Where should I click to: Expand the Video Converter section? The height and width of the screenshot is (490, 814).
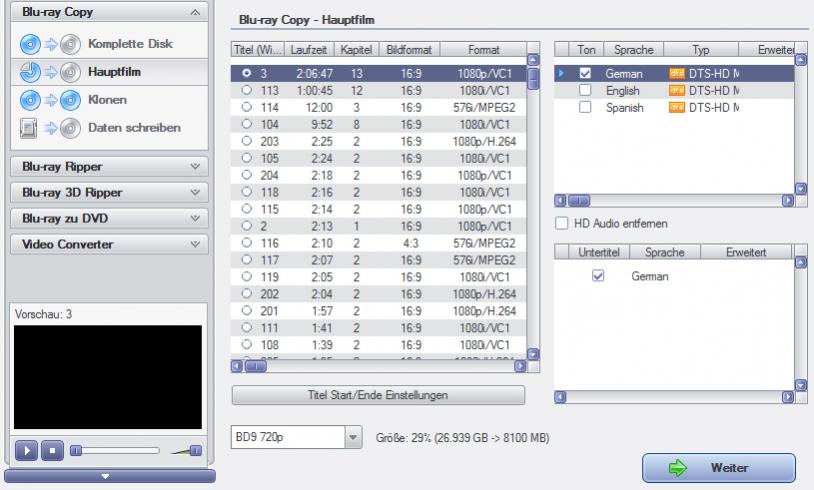click(110, 244)
